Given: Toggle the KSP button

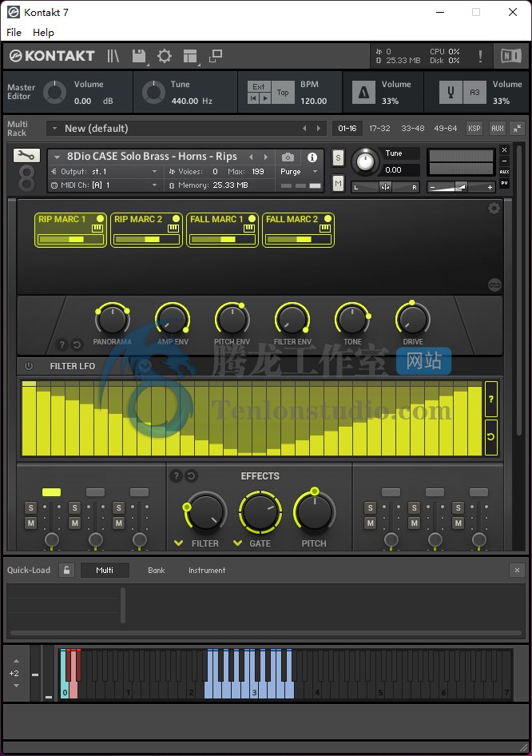Looking at the screenshot, I should click(x=474, y=128).
